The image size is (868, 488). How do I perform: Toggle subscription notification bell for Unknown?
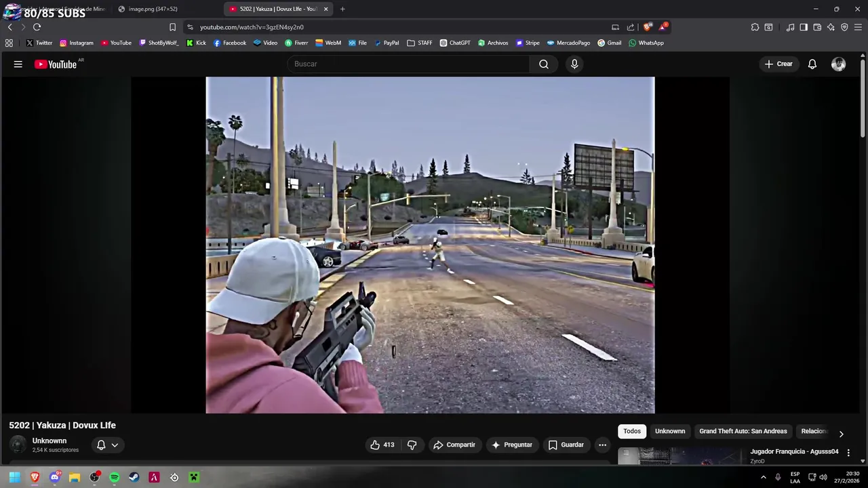tap(101, 445)
